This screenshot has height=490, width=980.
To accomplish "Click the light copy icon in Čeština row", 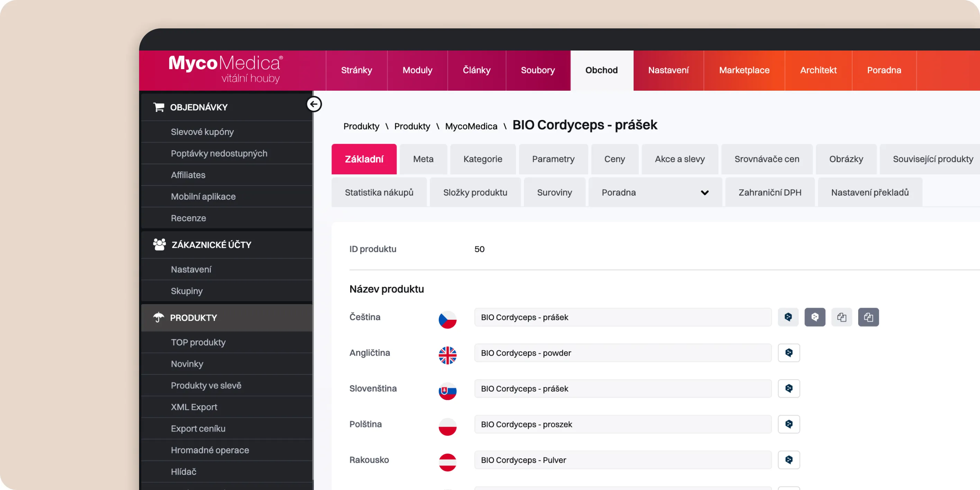I will tap(842, 317).
